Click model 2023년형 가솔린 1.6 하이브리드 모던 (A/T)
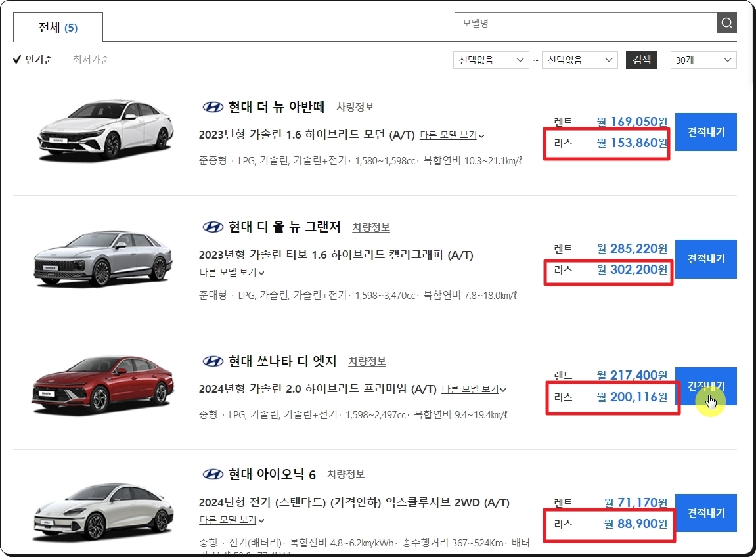The height and width of the screenshot is (557, 756). 307,135
